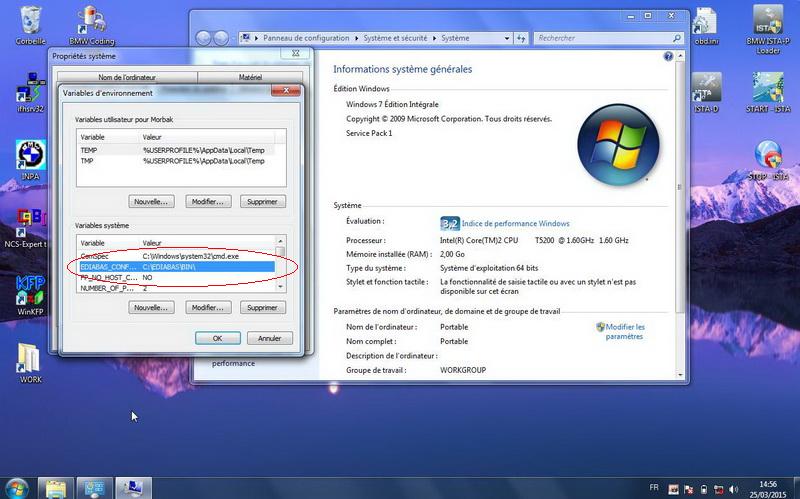This screenshot has width=800, height=499.
Task: Click the Système breadcrumb segment
Action: pos(455,38)
